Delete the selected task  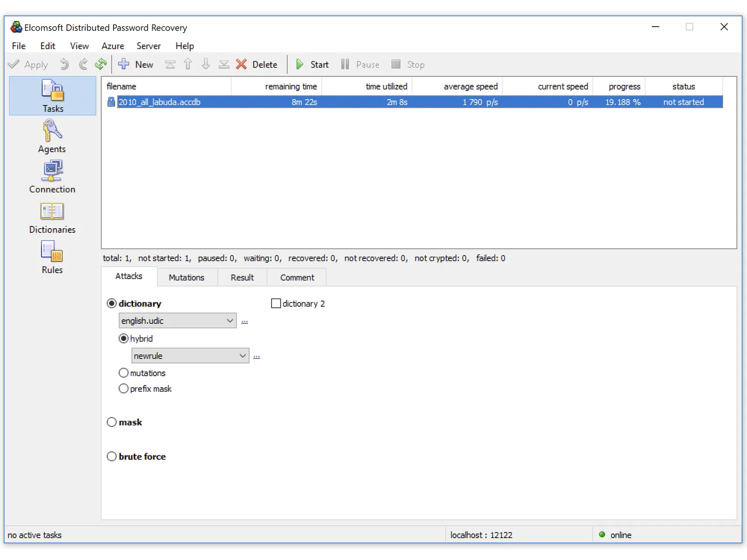tap(256, 64)
